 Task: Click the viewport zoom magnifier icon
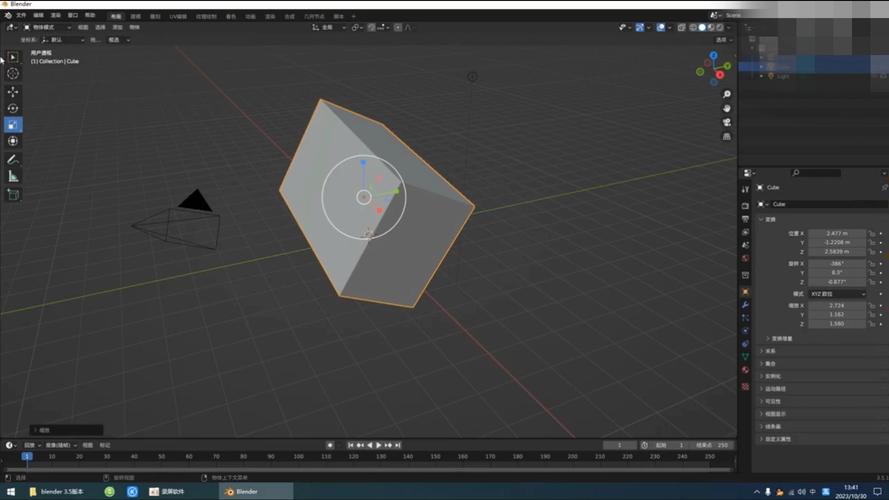[x=727, y=94]
